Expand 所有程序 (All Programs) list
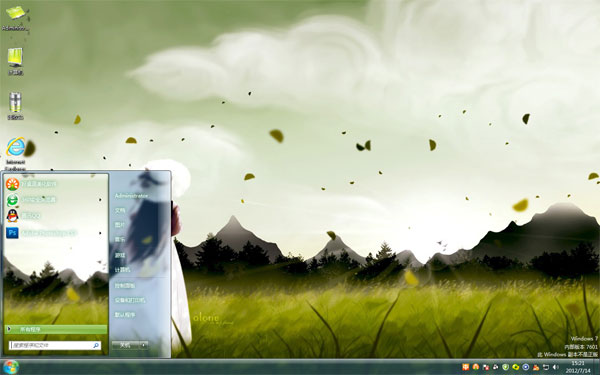Viewport: 600px width, 375px height. 56,329
